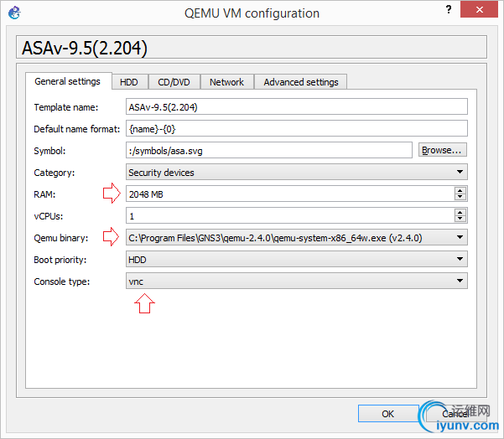Browse for a symbol file
The height and width of the screenshot is (439, 504).
(442, 150)
